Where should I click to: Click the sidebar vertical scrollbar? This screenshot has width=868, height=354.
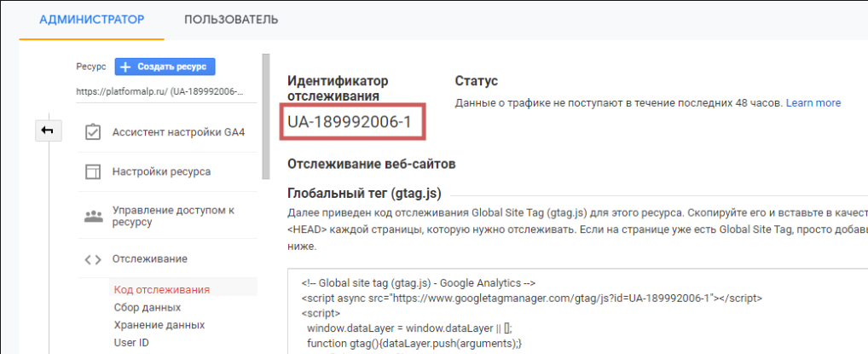pos(266,111)
